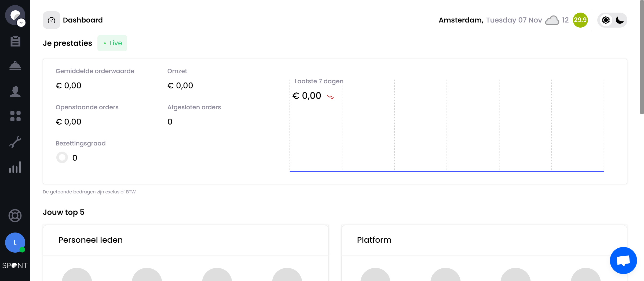Open the four-square apps grid icon
This screenshot has height=281, width=644.
click(x=15, y=116)
